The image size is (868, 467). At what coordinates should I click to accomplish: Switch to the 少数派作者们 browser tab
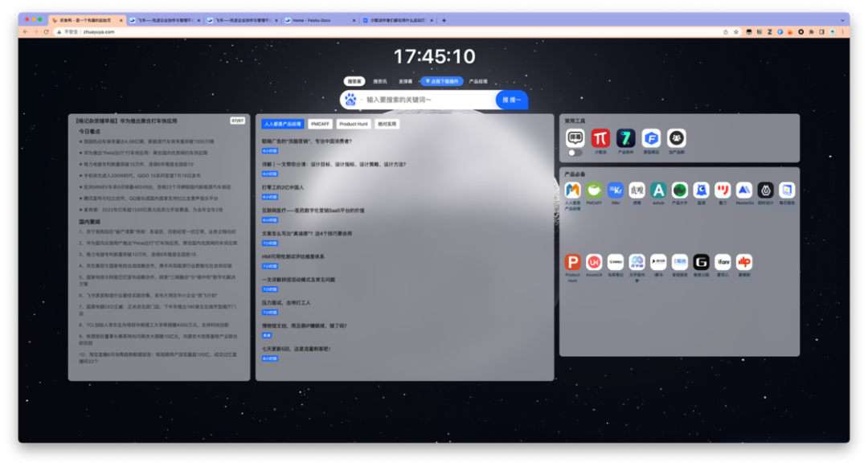point(398,20)
